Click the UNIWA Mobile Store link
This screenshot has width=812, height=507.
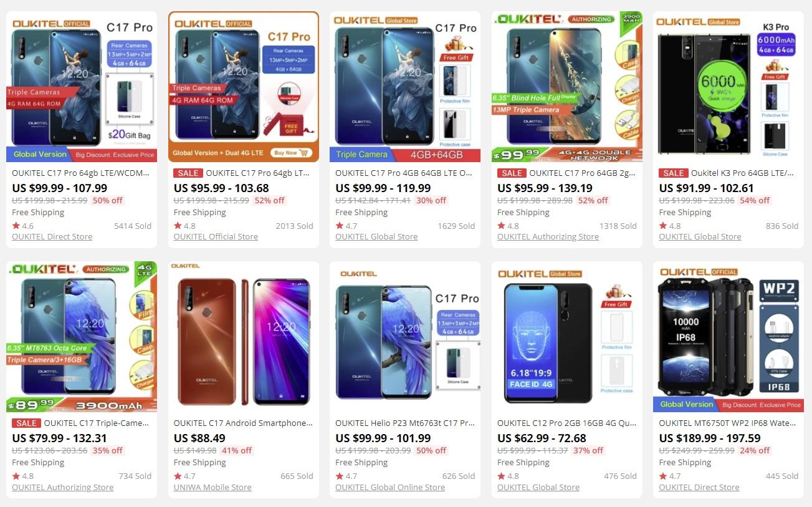pos(213,488)
